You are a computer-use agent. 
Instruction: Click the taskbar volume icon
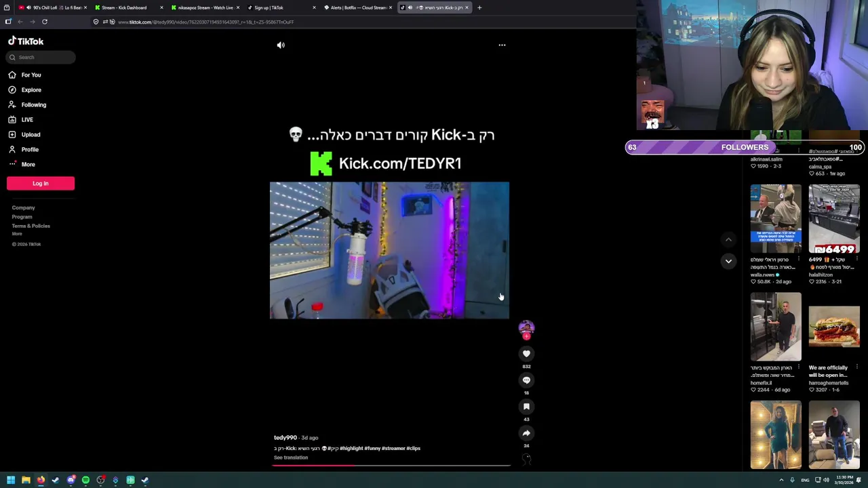coord(827,480)
